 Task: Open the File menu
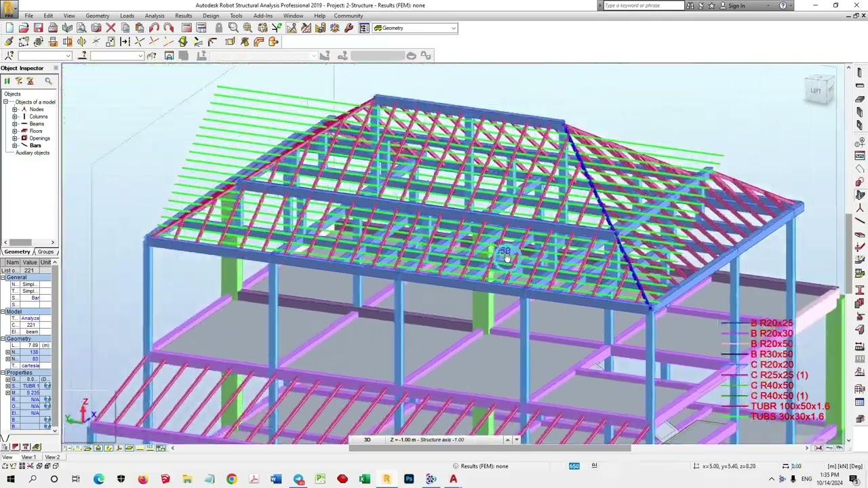pos(29,16)
